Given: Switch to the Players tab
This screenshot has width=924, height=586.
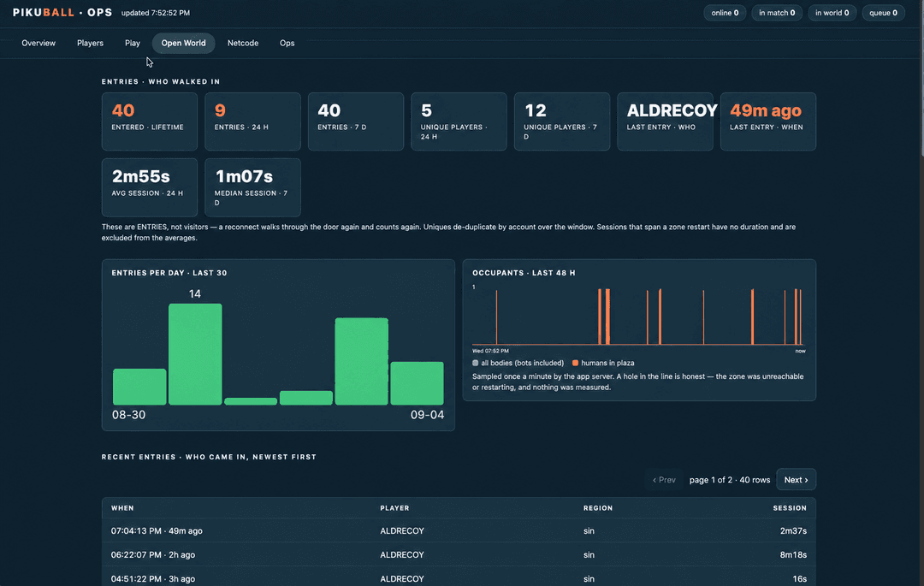Looking at the screenshot, I should pos(90,43).
